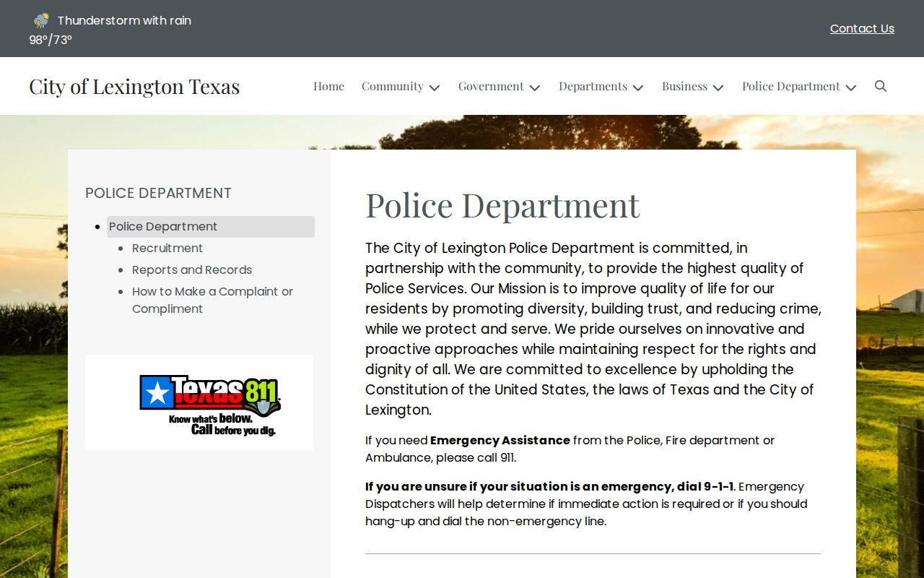Open the site search magnifier icon
924x578 pixels.
point(880,86)
